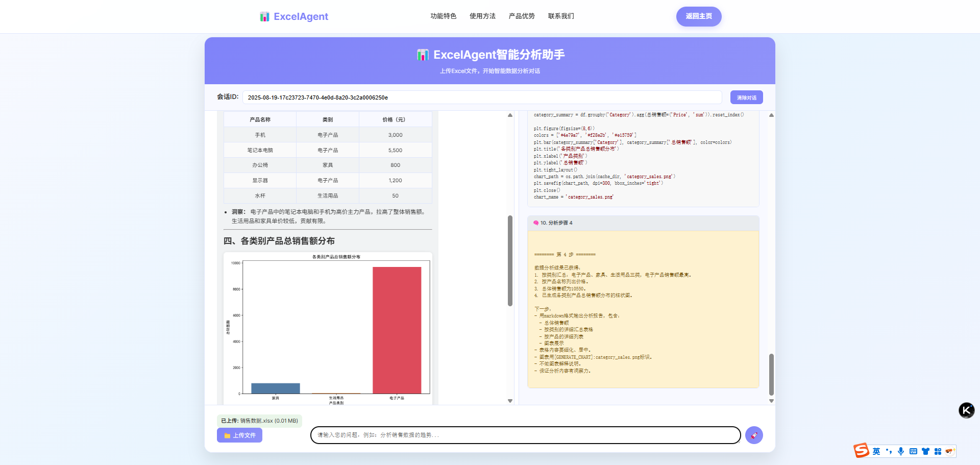The image size is (980, 465).
Task: Click the 四、各类别产品总销售额分布 heading
Action: pyautogui.click(x=279, y=241)
